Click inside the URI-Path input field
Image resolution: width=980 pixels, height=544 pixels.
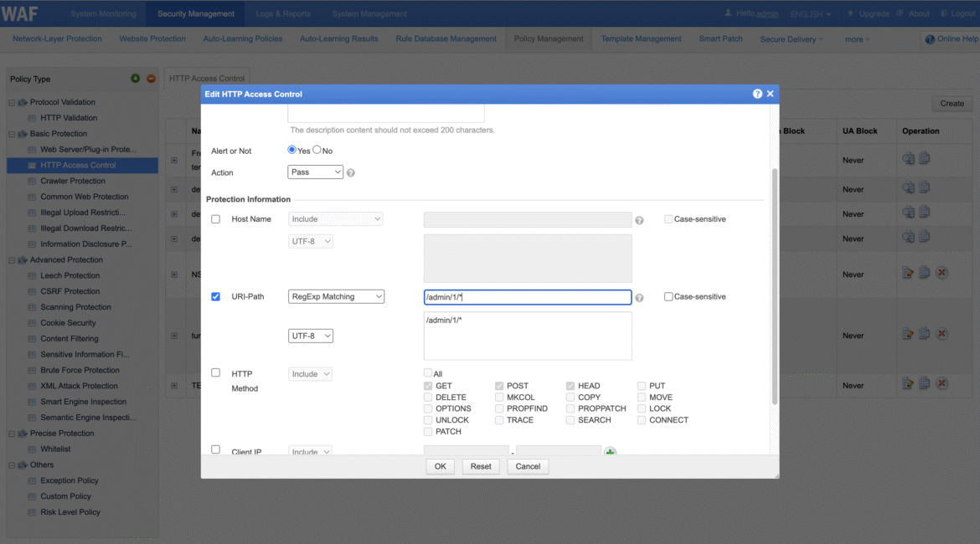tap(527, 295)
